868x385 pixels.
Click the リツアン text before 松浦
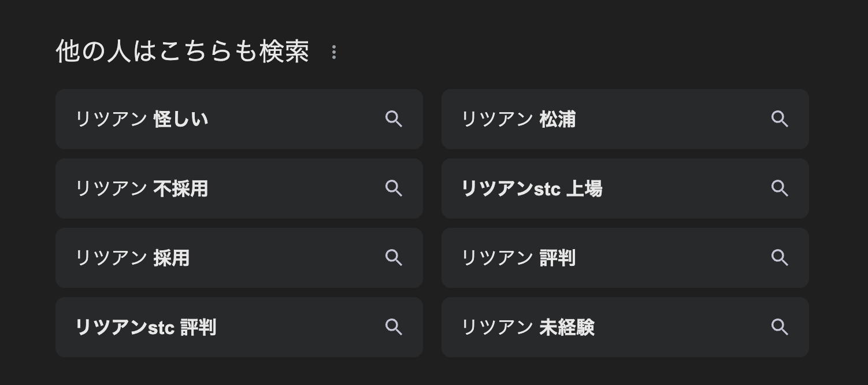pyautogui.click(x=497, y=120)
